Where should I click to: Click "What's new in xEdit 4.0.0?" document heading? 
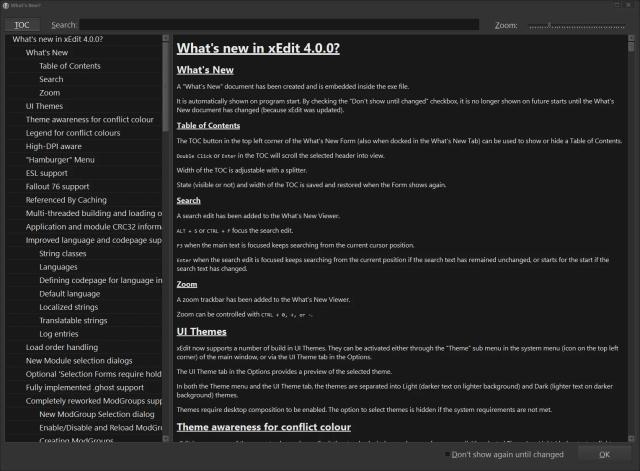tap(258, 48)
